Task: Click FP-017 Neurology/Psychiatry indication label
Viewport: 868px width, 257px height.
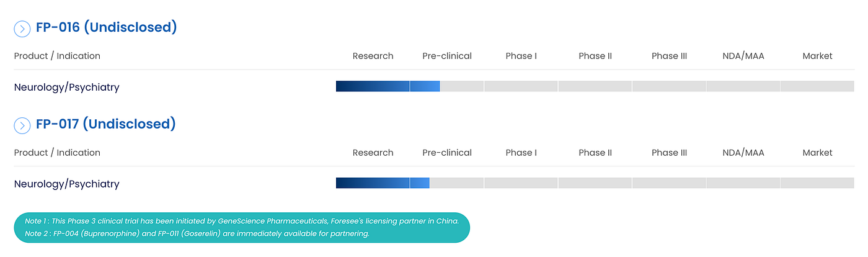Action: (x=66, y=184)
